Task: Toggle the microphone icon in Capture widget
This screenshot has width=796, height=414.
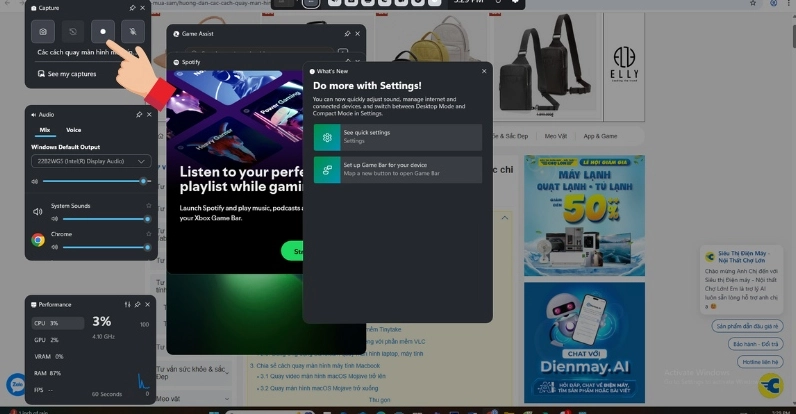Action: click(x=132, y=31)
